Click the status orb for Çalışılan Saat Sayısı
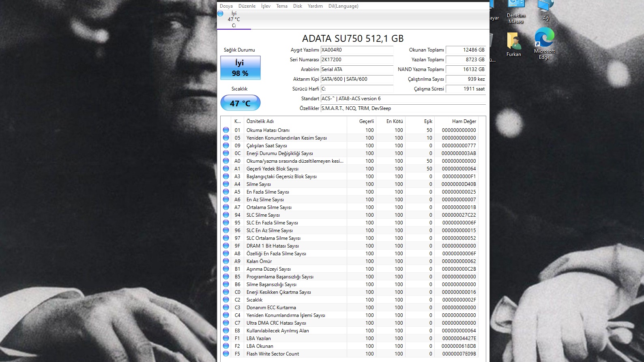The width and height of the screenshot is (644, 362). point(226,145)
